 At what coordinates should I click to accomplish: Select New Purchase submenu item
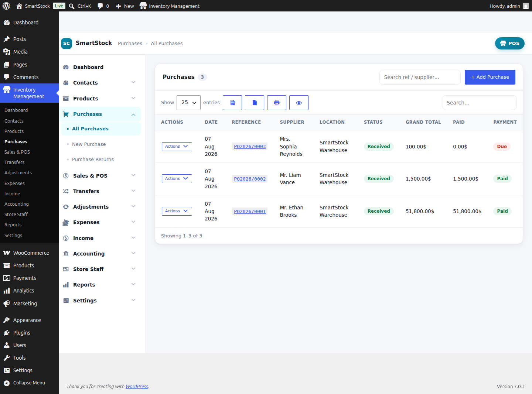[89, 144]
